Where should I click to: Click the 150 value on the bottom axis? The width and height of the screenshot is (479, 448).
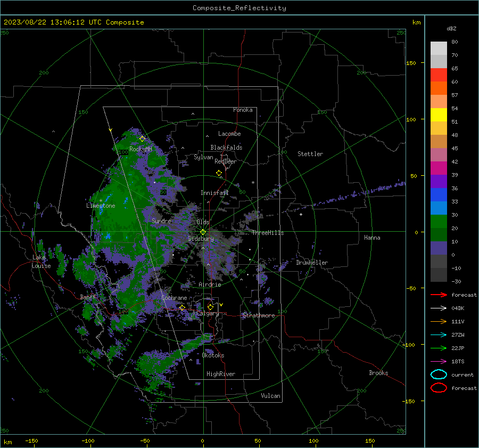click(x=370, y=441)
